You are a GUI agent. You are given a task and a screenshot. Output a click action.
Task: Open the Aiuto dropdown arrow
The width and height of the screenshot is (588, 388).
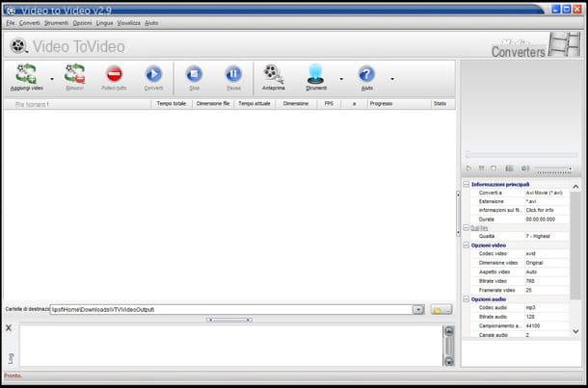(392, 79)
